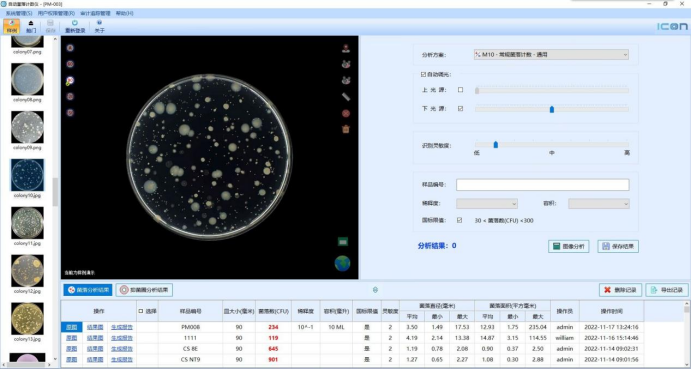
Task: Click the 重新登录 re-login toolbar icon
Action: click(x=75, y=26)
